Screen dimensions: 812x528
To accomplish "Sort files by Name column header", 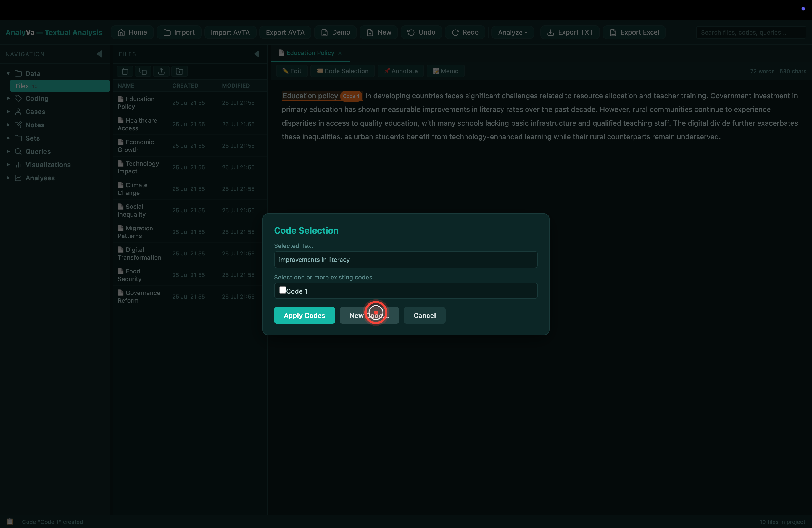I will point(126,86).
